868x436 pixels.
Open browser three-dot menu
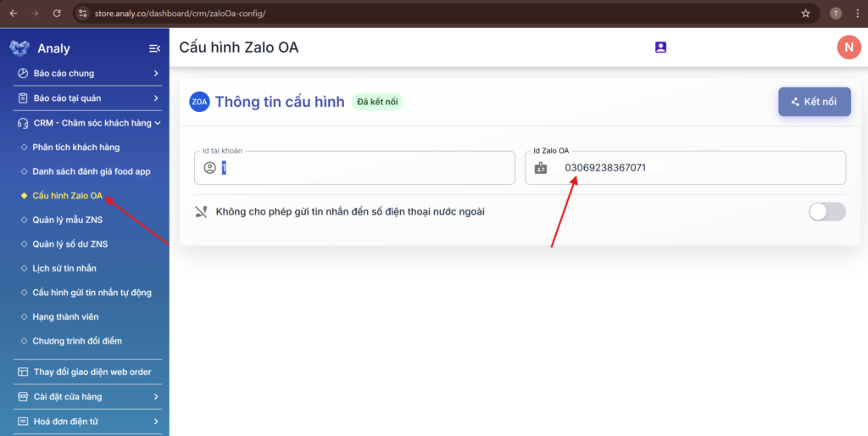[x=858, y=14]
